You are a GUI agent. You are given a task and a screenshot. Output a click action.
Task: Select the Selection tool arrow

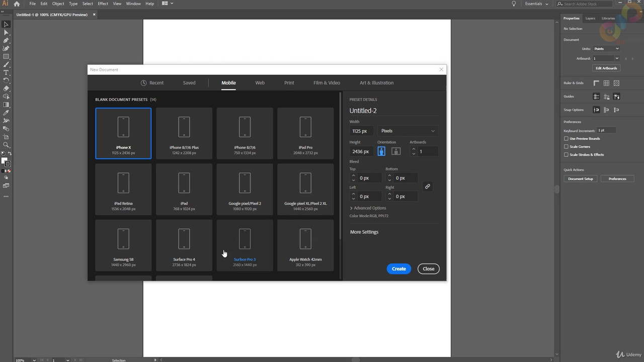point(6,24)
